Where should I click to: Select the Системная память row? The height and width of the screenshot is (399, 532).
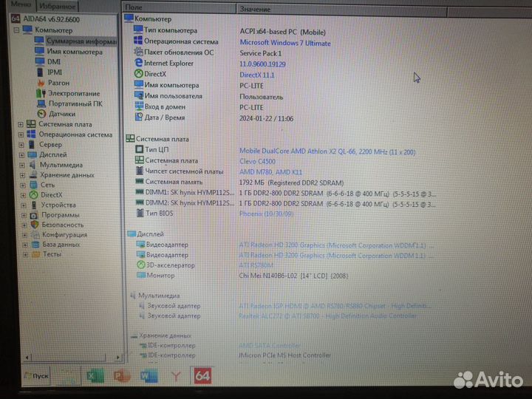(239, 183)
